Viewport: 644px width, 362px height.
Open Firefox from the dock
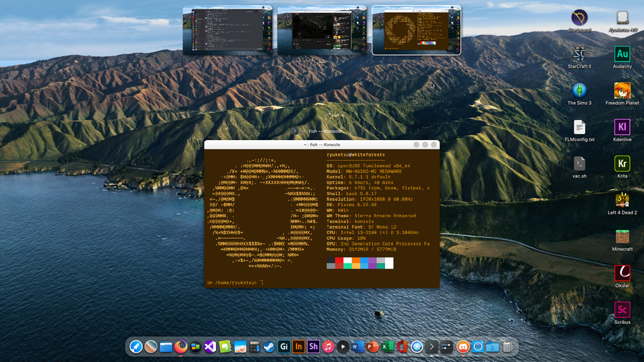pos(181,347)
